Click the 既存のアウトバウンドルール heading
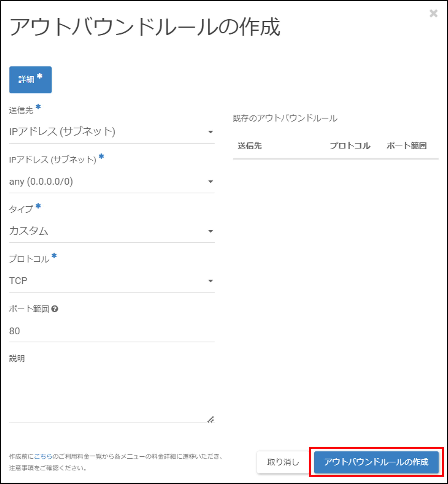Viewport: 448px width, 484px height. click(285, 119)
